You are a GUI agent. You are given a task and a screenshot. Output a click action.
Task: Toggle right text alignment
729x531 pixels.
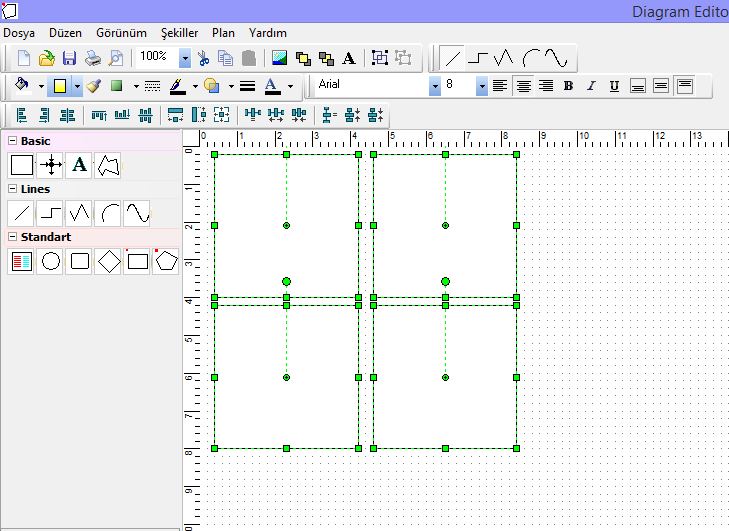click(546, 86)
